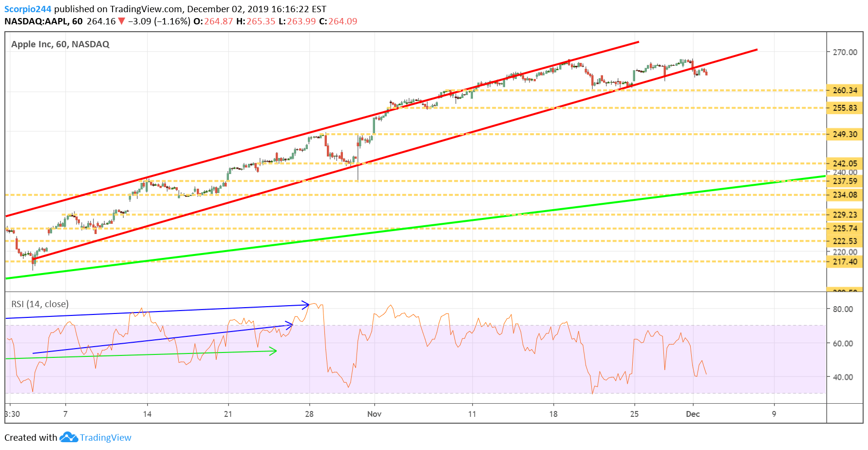Click the 25 date label on the time axis
The width and height of the screenshot is (868, 450).
(x=634, y=414)
